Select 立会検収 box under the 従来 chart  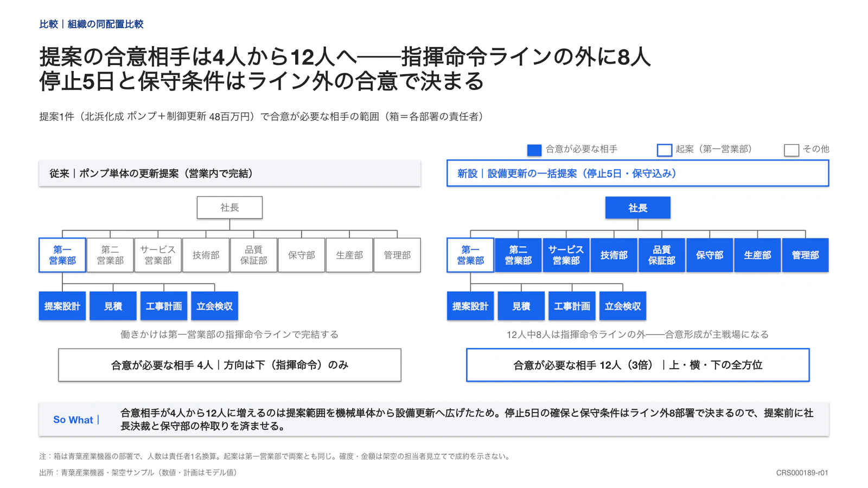[215, 306]
